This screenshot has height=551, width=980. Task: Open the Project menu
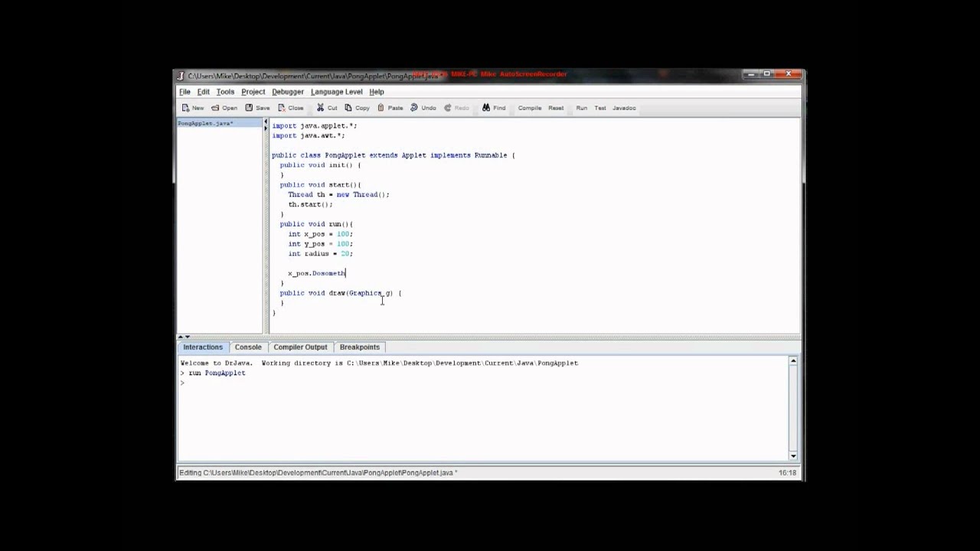click(253, 92)
